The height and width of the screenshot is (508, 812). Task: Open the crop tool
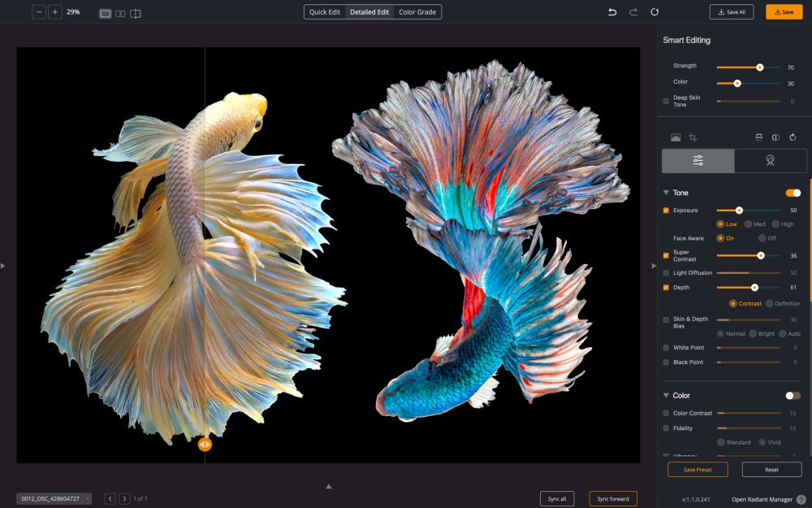pos(693,137)
